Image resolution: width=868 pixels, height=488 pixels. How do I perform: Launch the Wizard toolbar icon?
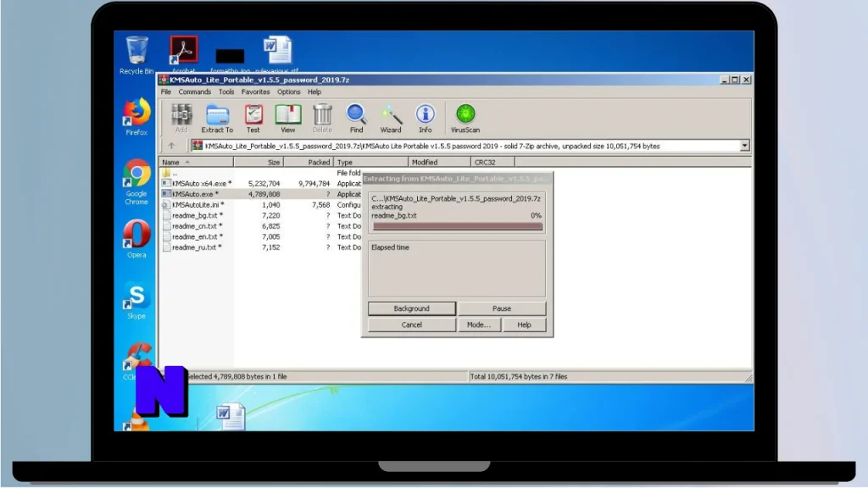[x=391, y=119]
